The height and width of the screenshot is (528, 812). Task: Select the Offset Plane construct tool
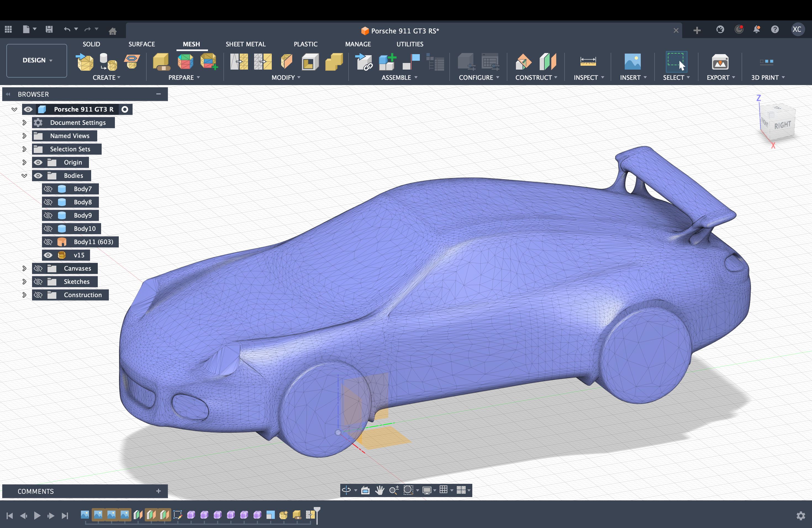524,62
